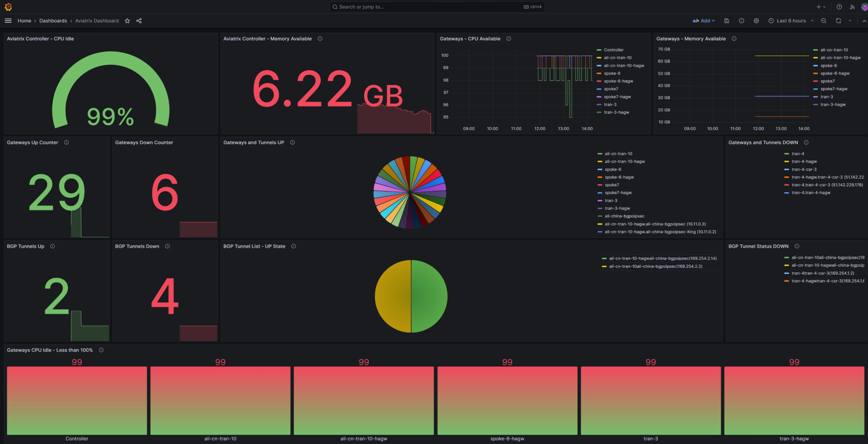Toggle ali-china-bgpoipsec in Tunnels UP legend
The image size is (868, 444).
pos(624,216)
